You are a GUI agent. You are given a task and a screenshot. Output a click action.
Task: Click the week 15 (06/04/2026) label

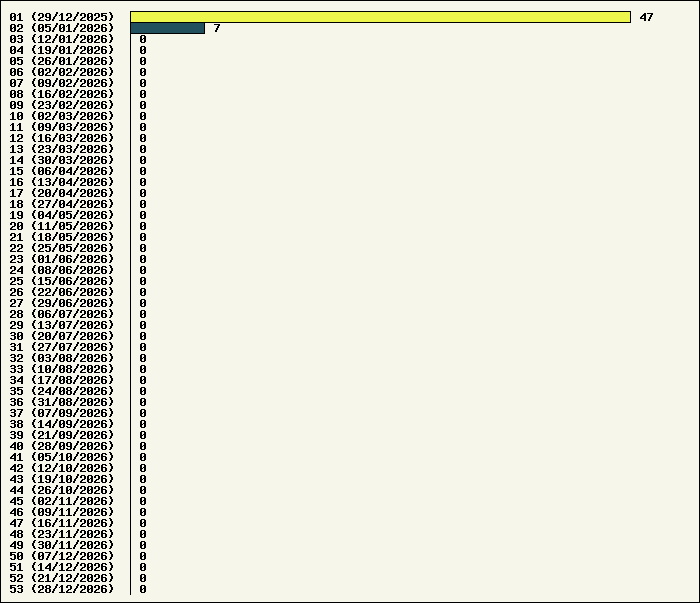pos(62,171)
